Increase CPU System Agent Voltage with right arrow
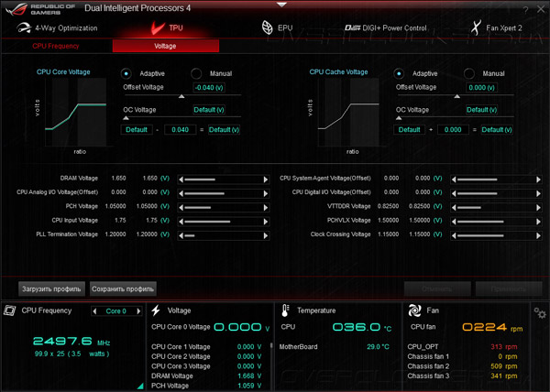550x392 pixels. [x=538, y=180]
